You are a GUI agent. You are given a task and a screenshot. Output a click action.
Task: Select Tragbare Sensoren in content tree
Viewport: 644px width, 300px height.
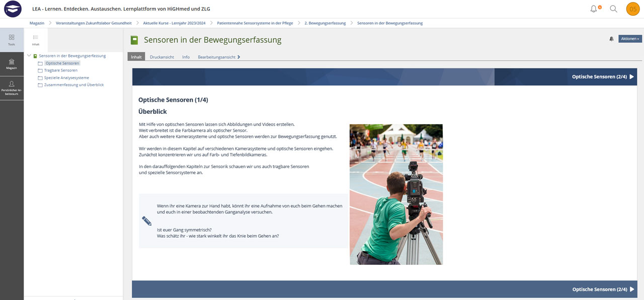coord(60,70)
